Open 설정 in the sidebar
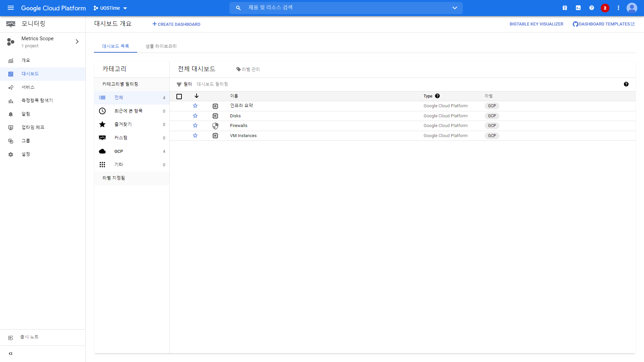The width and height of the screenshot is (644, 362). coord(43,154)
